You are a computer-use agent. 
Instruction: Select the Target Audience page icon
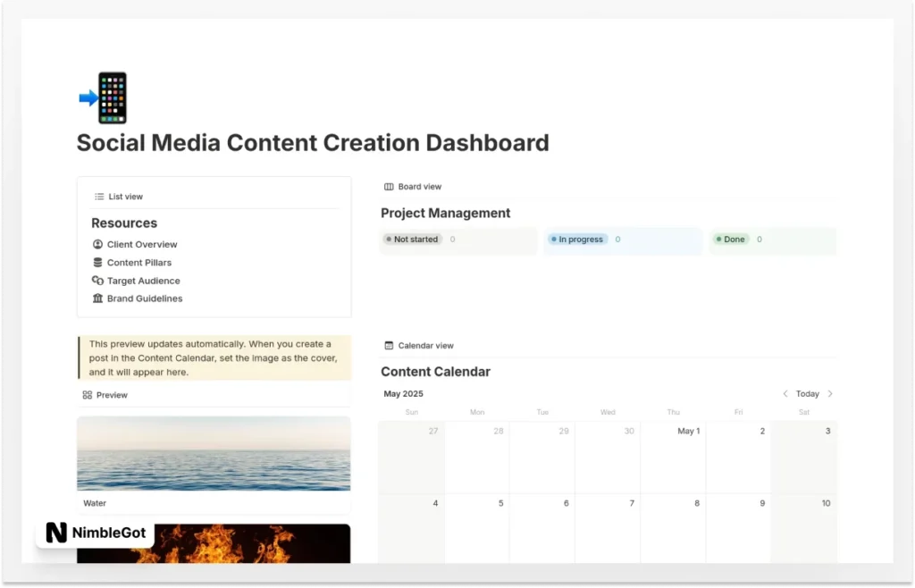tap(97, 281)
